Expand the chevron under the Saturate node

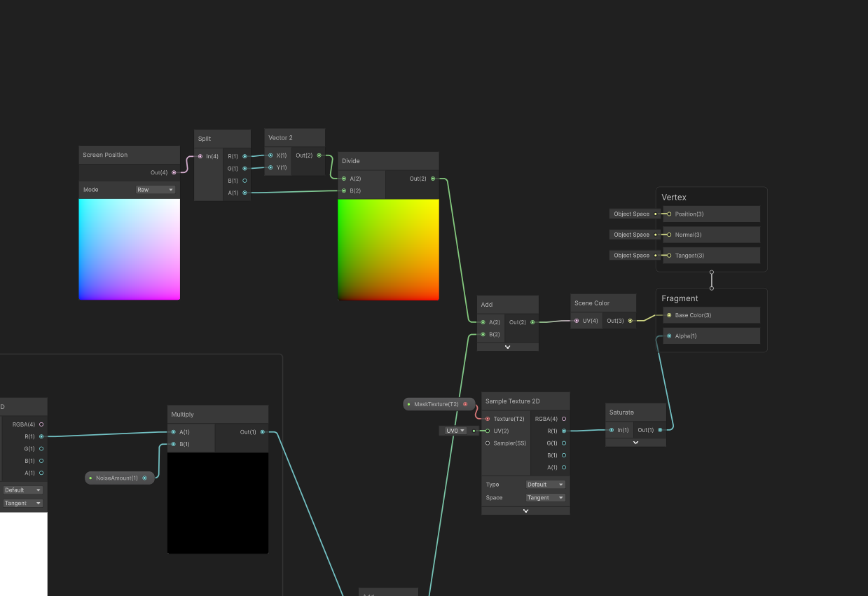click(x=635, y=443)
